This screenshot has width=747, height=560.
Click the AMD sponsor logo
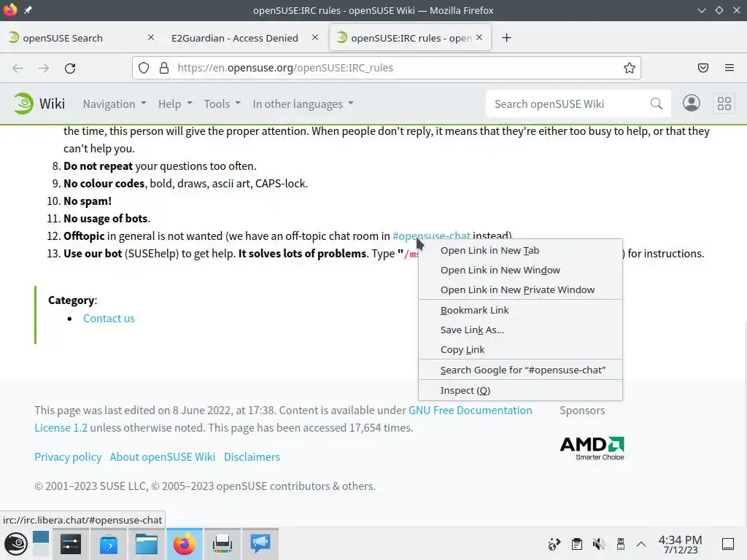592,448
